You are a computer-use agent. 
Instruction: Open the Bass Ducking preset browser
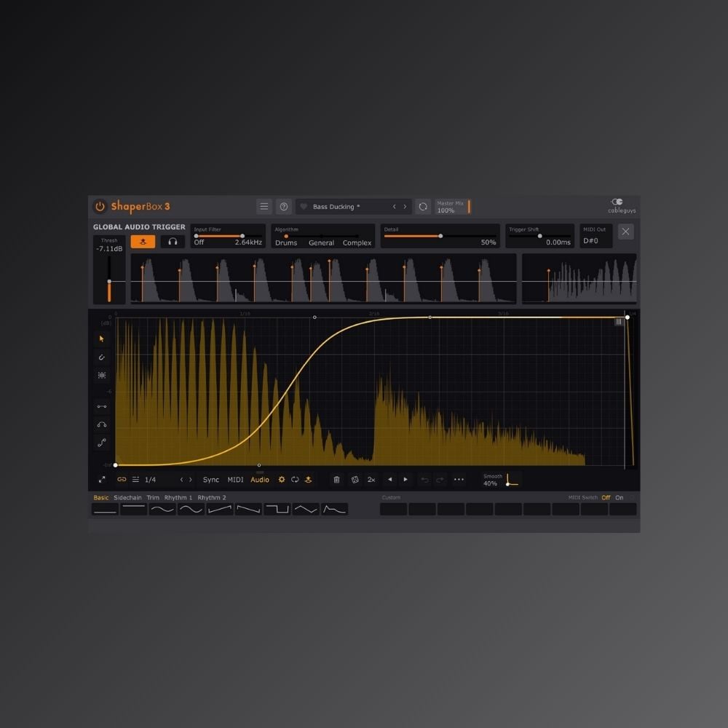click(336, 207)
